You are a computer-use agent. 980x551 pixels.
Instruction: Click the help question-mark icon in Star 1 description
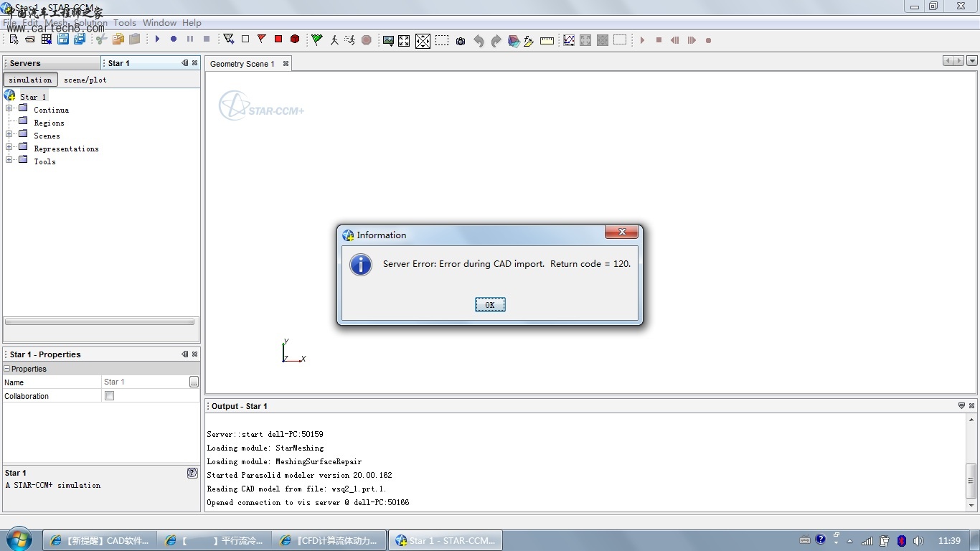[x=192, y=473]
